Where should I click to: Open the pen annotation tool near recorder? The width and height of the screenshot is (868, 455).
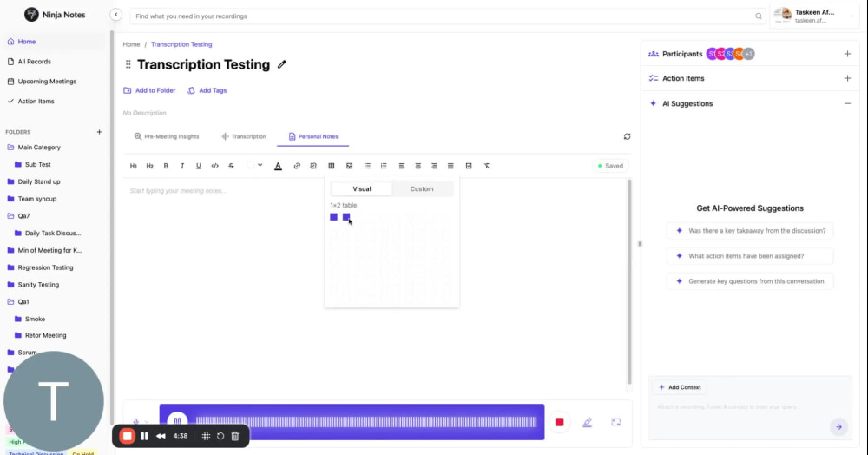coord(588,422)
